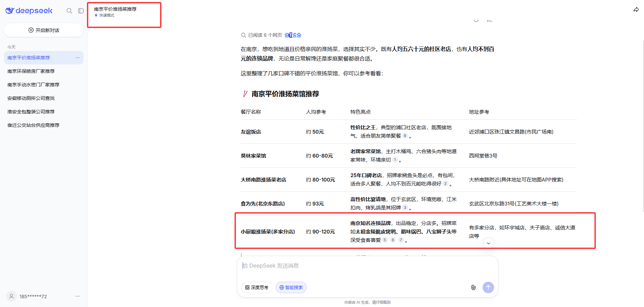Open the search chats icon
Viewport: 644px width, 307px height.
69,11
